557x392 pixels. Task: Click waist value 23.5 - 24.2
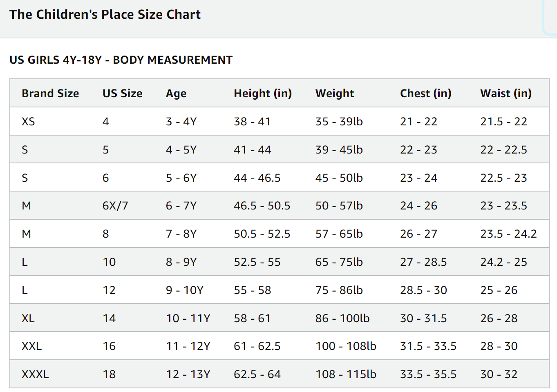tap(508, 234)
